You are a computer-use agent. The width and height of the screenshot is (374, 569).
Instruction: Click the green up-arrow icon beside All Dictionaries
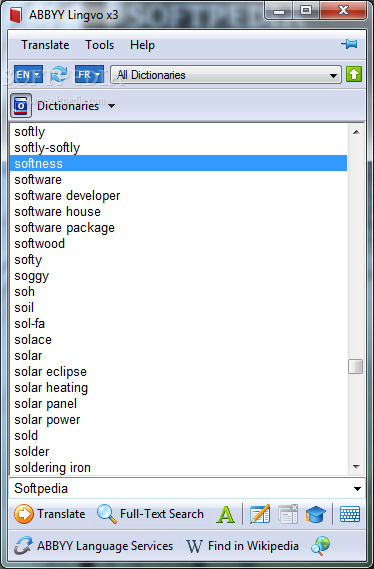(354, 74)
